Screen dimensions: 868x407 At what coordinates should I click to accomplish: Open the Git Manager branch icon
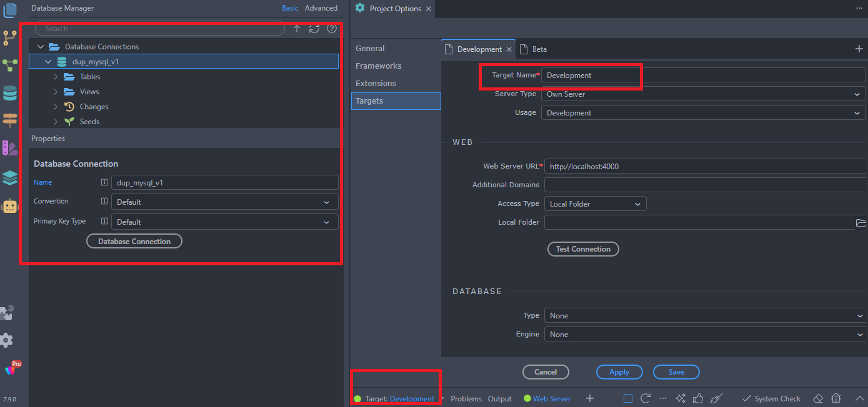[10, 37]
